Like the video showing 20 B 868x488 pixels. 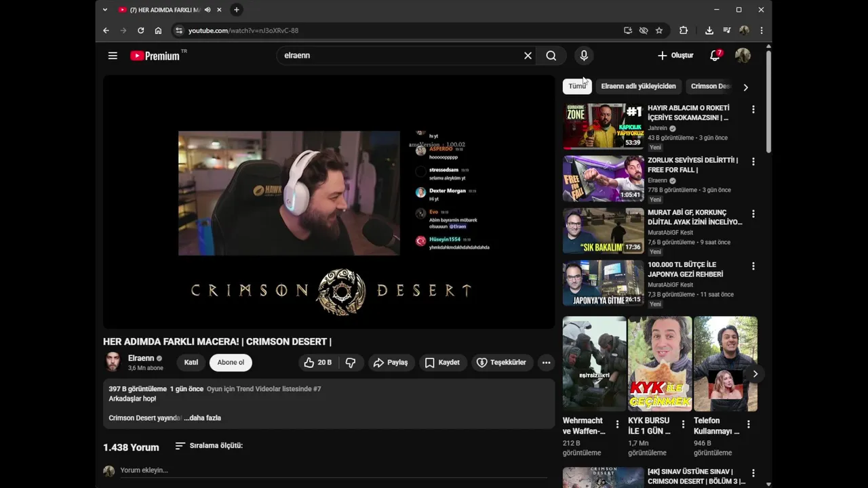317,363
